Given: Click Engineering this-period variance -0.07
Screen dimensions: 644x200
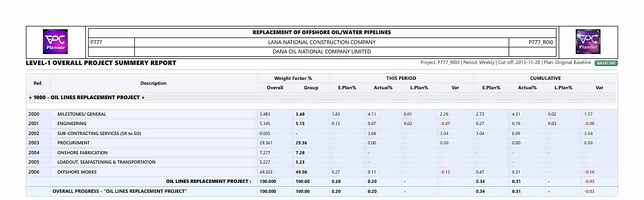Looking at the screenshot, I should [x=445, y=123].
